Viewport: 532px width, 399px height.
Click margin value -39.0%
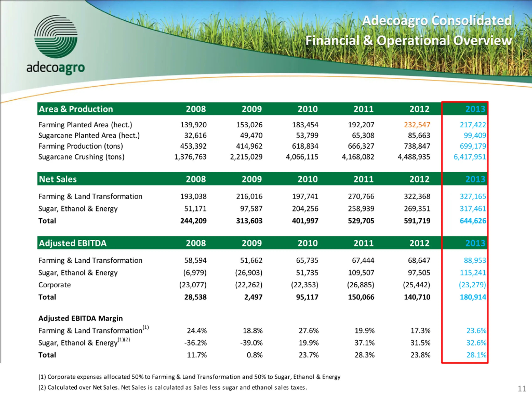(251, 343)
